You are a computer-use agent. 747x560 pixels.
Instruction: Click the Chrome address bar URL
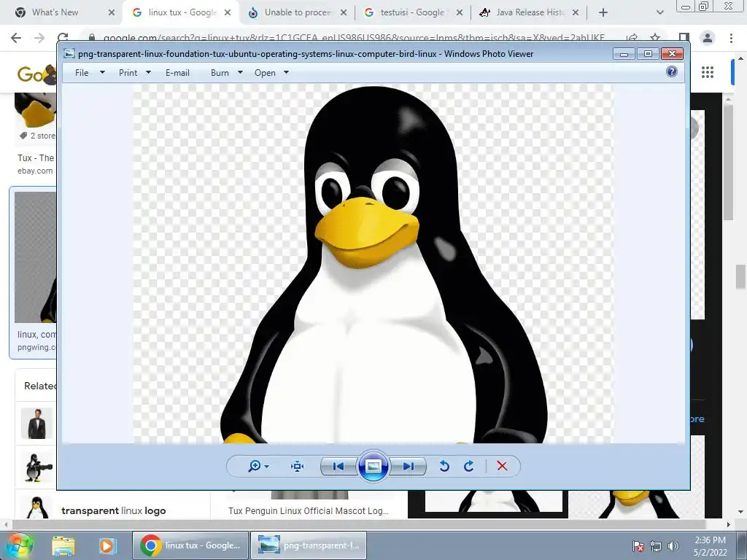[x=354, y=38]
